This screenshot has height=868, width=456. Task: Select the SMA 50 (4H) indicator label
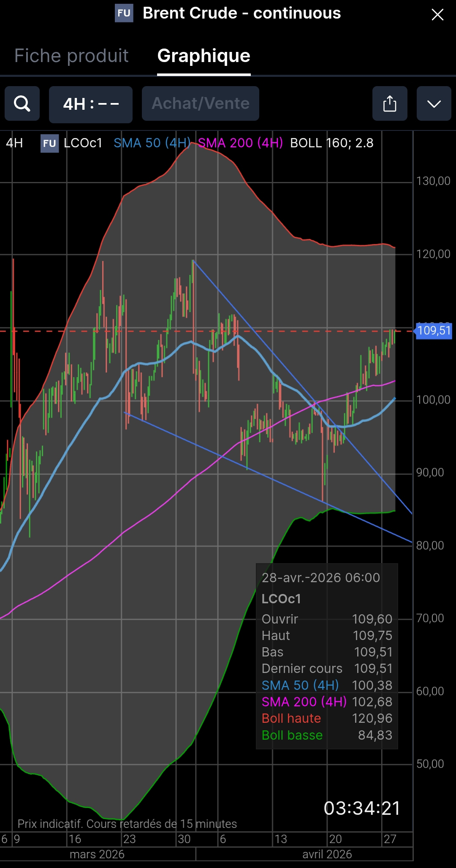[x=152, y=143]
